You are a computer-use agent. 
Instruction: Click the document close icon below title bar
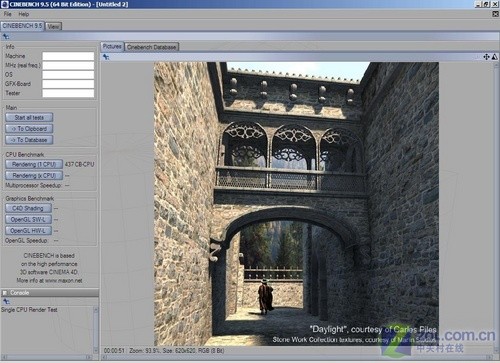tap(495, 14)
